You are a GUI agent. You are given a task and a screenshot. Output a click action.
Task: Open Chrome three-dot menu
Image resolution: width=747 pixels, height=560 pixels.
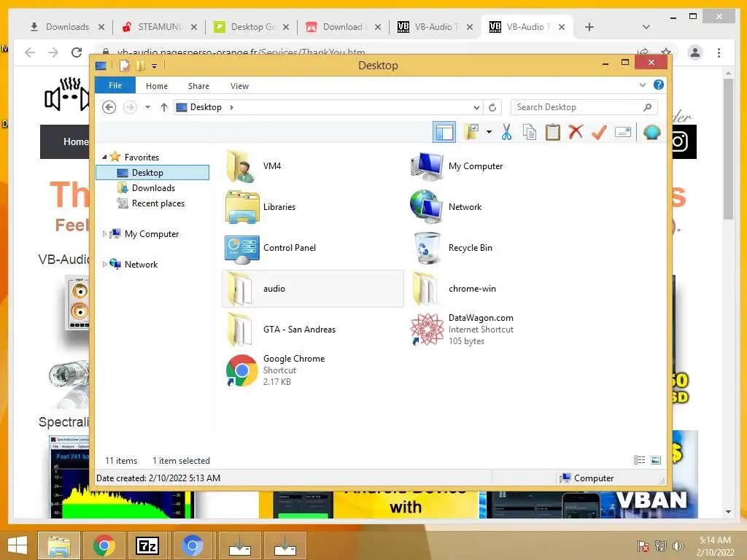pyautogui.click(x=719, y=52)
